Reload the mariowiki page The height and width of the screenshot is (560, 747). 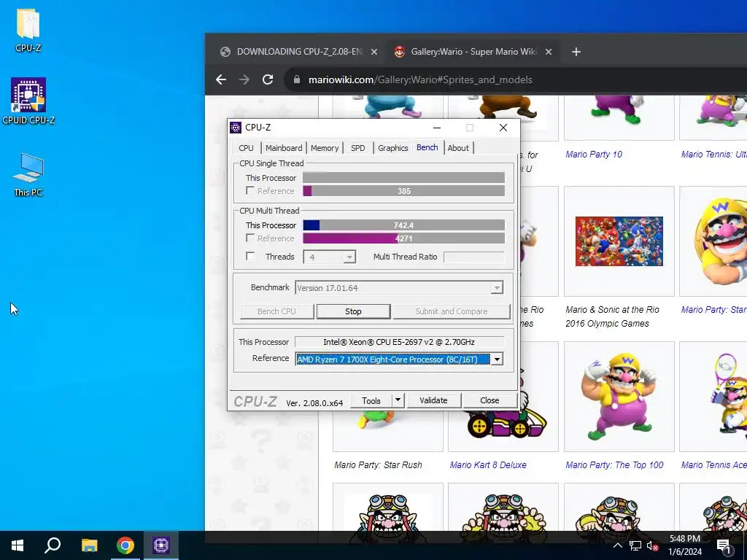point(268,79)
